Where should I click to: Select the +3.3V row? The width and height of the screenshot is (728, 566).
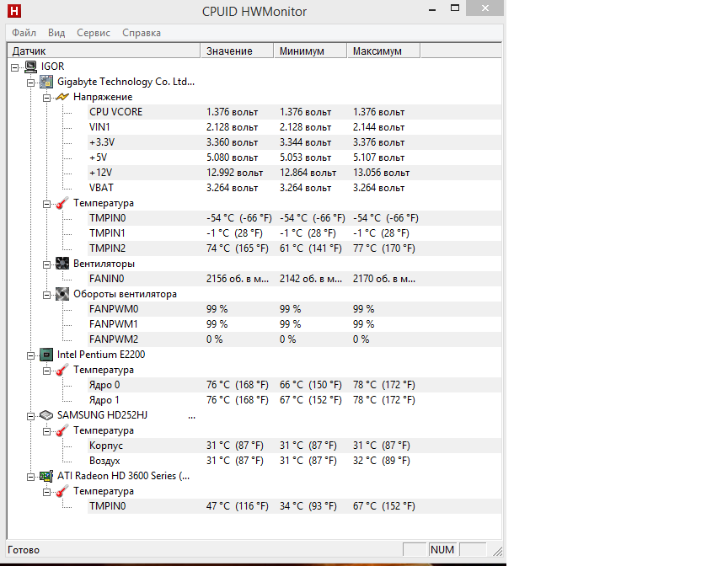coord(294,142)
